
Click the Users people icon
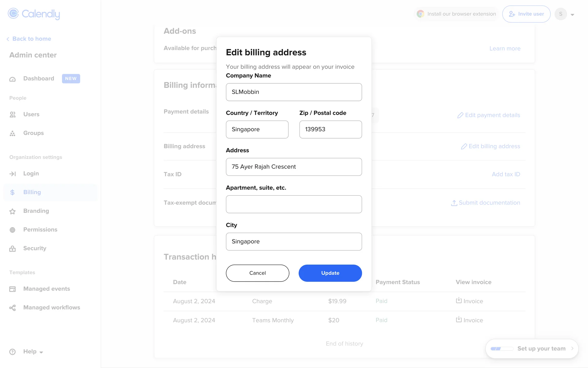13,115
